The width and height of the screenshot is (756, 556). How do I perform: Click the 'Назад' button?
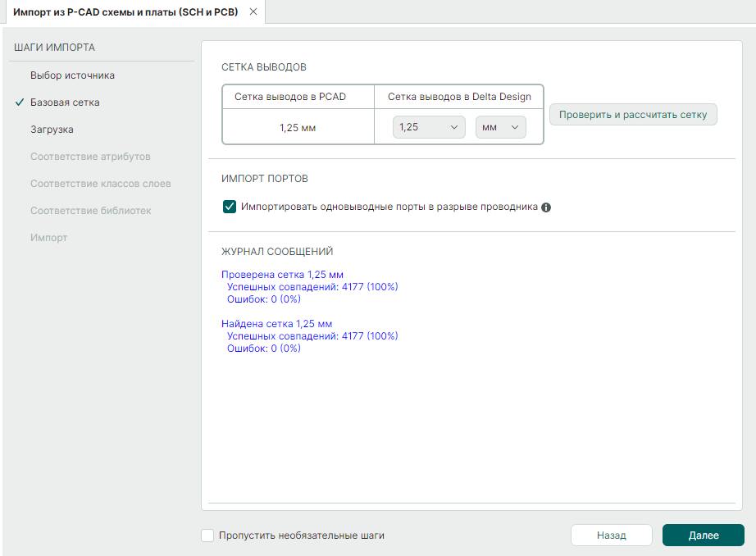tap(612, 535)
